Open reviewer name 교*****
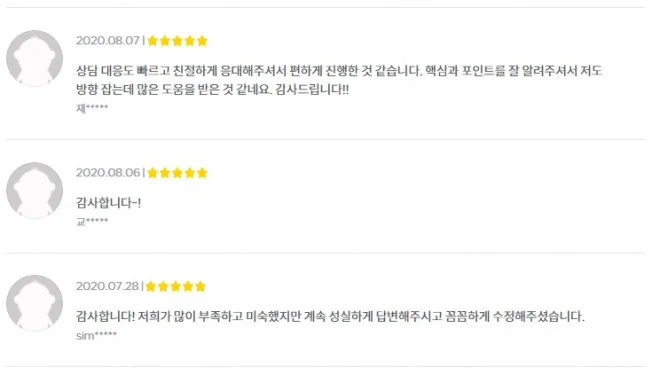This screenshot has height=375, width=652. [x=92, y=221]
